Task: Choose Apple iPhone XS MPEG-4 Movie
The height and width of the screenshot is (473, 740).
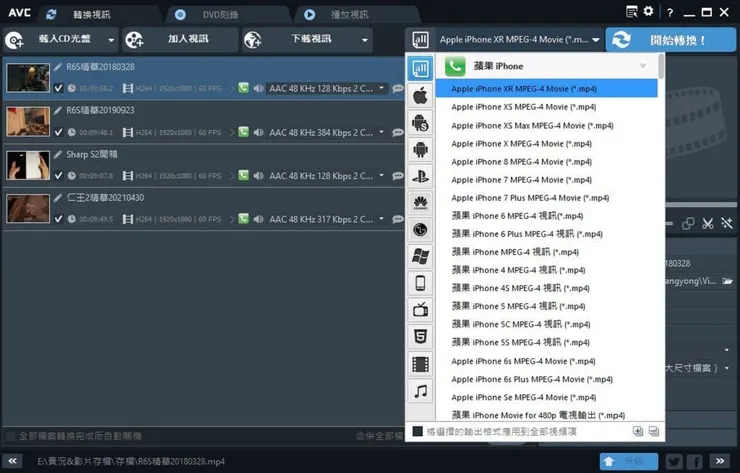Action: 524,107
